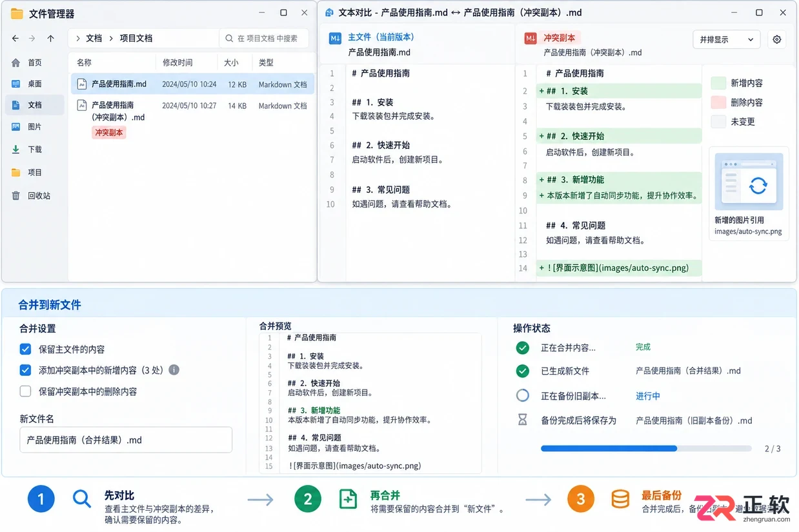The height and width of the screenshot is (532, 799).
Task: Click markdown file icon of 产品使用指南.md
Action: click(x=82, y=84)
